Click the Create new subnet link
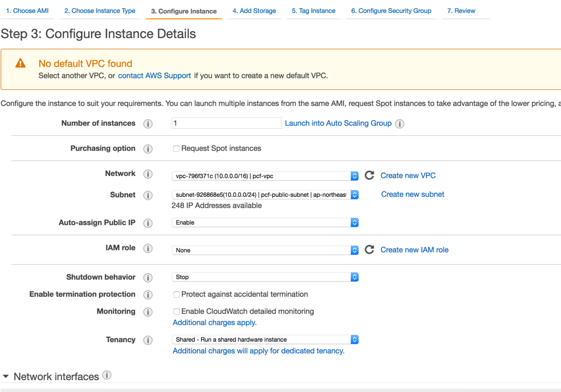Viewport: 561px width, 392px height. pyautogui.click(x=412, y=194)
